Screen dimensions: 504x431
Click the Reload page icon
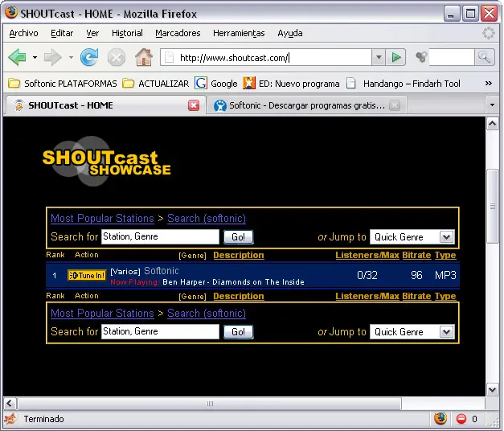(x=89, y=57)
